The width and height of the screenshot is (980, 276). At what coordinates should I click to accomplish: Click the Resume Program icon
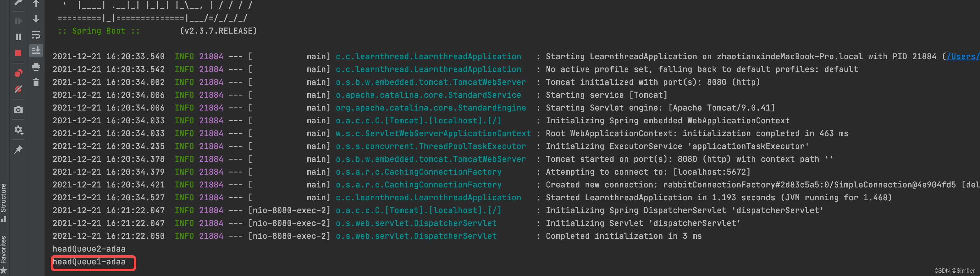point(18,21)
